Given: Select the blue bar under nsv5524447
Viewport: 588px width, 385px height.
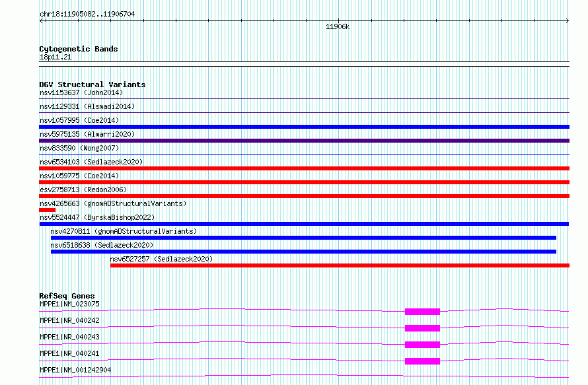Looking at the screenshot, I should [x=304, y=224].
